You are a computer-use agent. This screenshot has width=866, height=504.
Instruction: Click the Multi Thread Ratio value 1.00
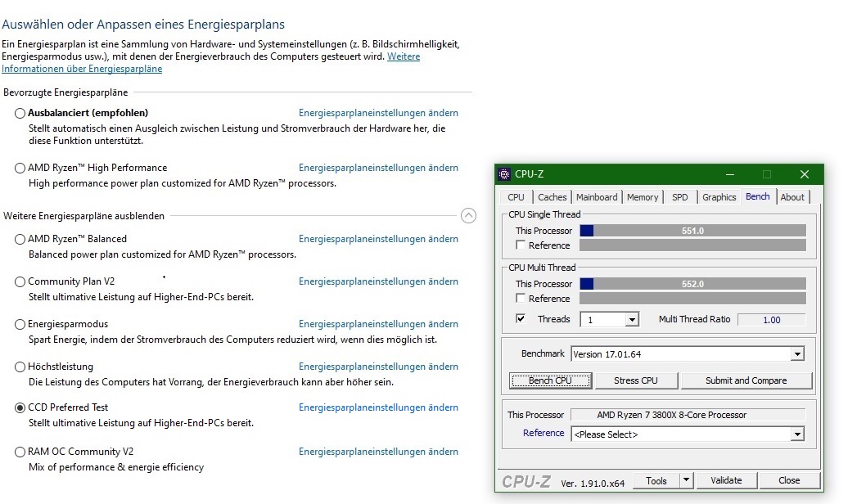(x=772, y=320)
